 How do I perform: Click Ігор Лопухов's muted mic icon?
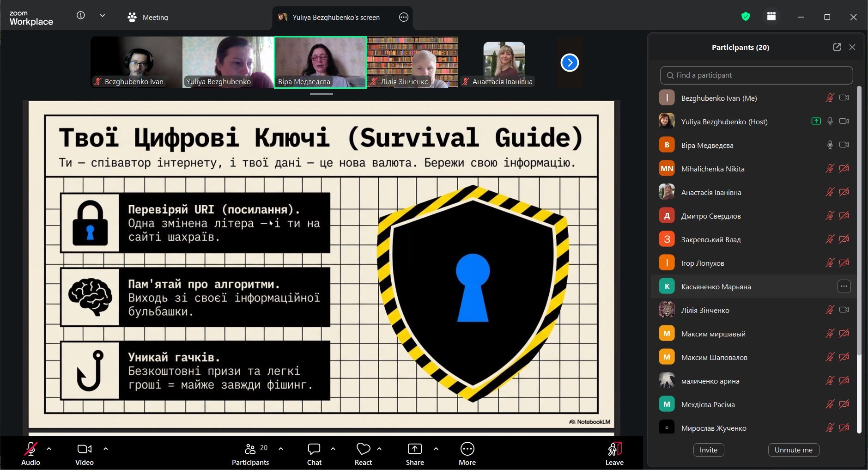(830, 263)
